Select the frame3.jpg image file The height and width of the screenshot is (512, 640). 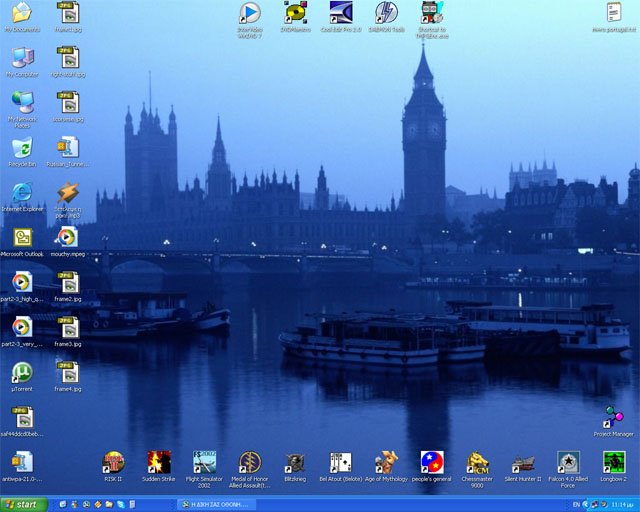tap(68, 327)
